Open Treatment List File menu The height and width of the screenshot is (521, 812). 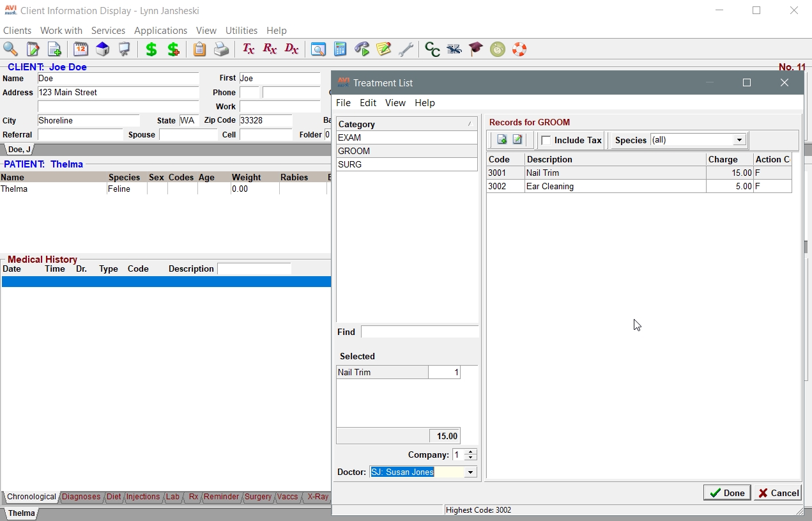[x=343, y=103]
